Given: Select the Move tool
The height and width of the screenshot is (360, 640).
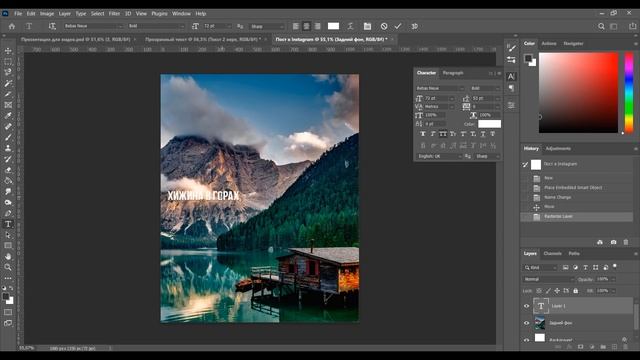Looking at the screenshot, I should (8, 51).
